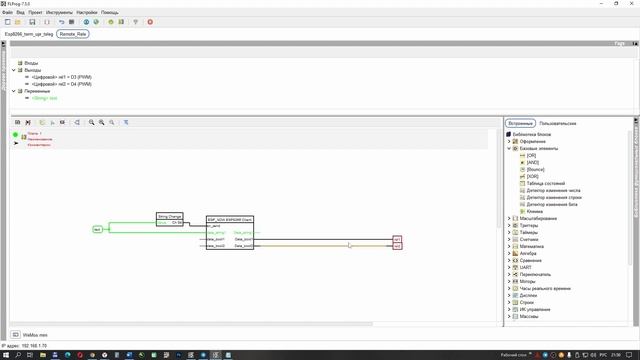Expand the Дисплеи library group
The width and height of the screenshot is (640, 360).
(x=509, y=295)
